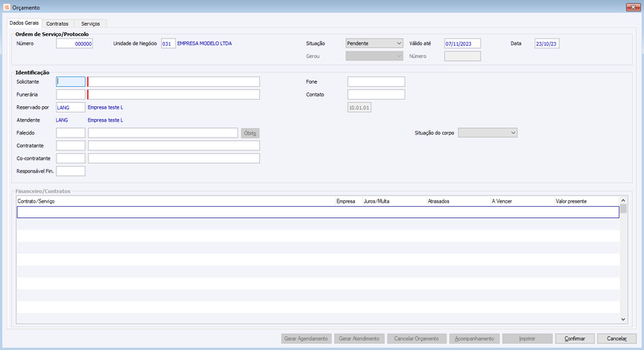Click the Empresa column header
The width and height of the screenshot is (644, 350).
coord(349,201)
